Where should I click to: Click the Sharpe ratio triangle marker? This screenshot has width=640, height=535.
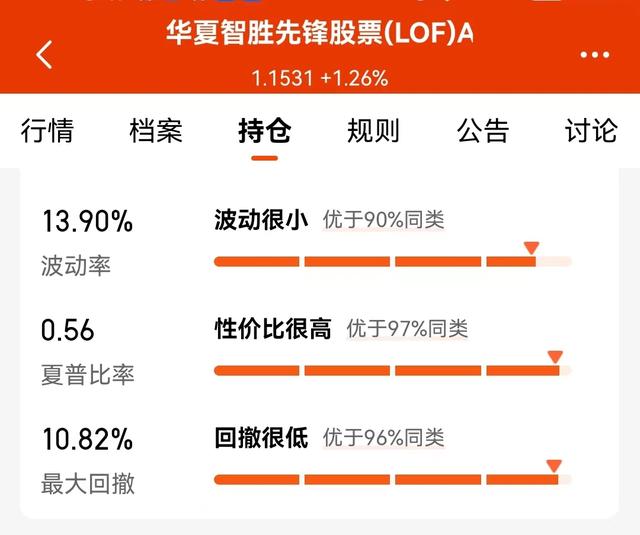pyautogui.click(x=555, y=357)
